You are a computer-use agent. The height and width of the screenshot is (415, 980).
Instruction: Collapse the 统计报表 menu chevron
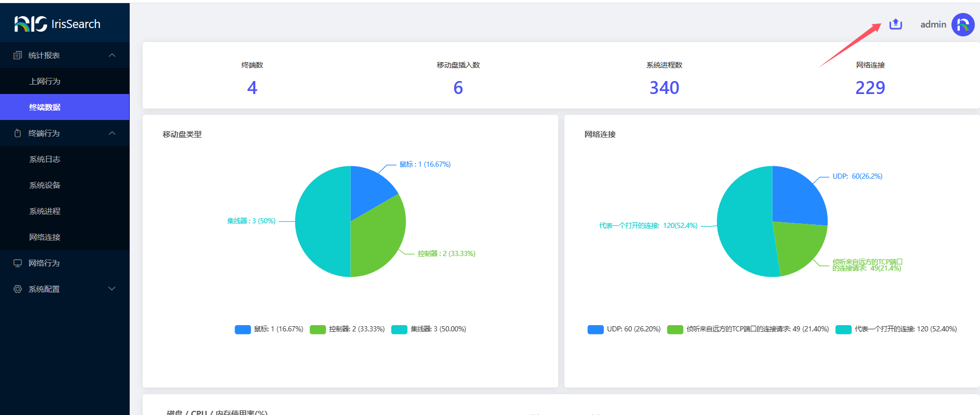[x=112, y=55]
